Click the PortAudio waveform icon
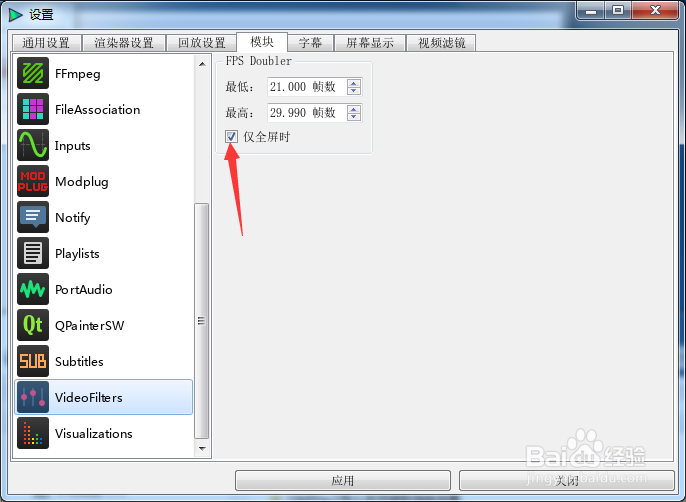686x502 pixels. point(33,289)
